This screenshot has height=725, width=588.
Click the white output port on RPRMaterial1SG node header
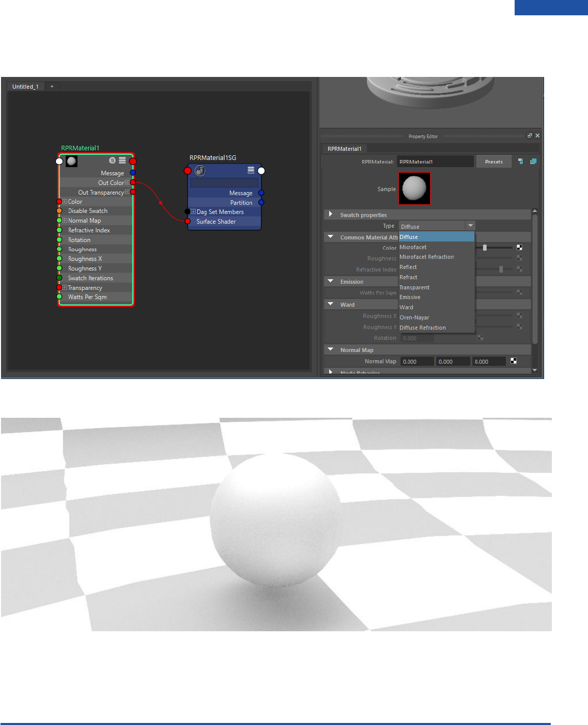tap(261, 171)
